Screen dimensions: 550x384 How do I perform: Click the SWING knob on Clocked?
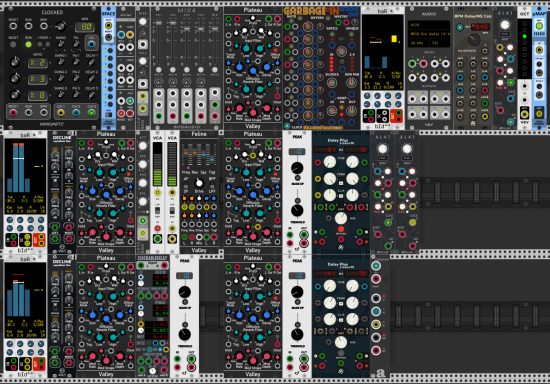point(61,44)
